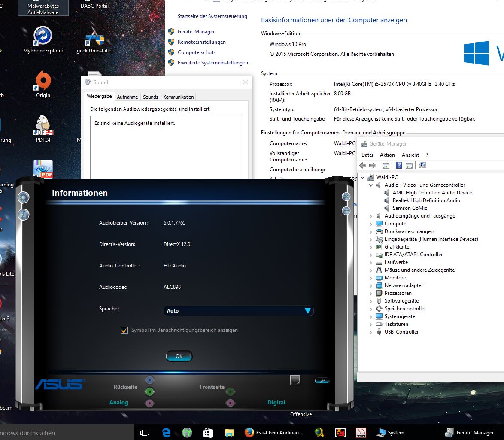Expand Systemgeräte node
Viewport: 504px width, 440px height.
[370, 316]
